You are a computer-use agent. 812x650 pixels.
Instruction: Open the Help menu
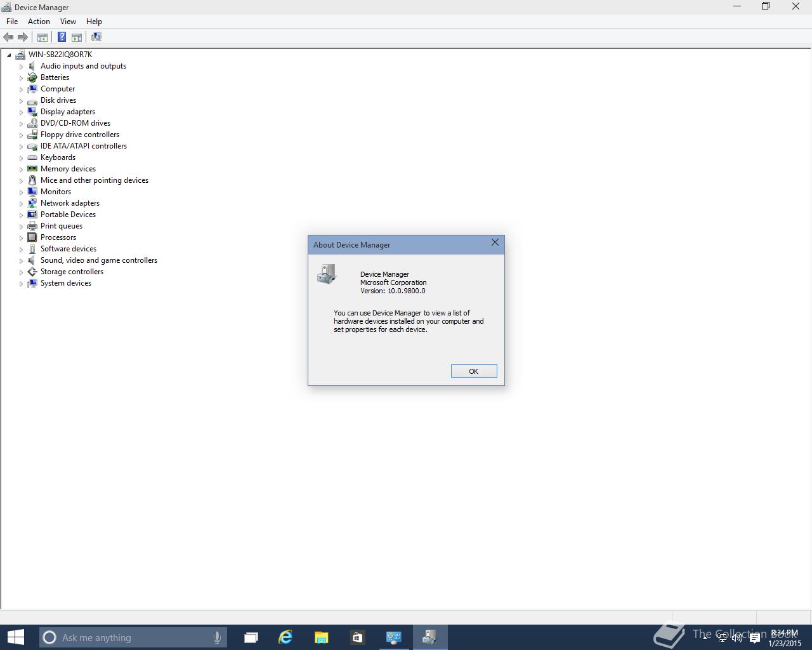(x=94, y=22)
